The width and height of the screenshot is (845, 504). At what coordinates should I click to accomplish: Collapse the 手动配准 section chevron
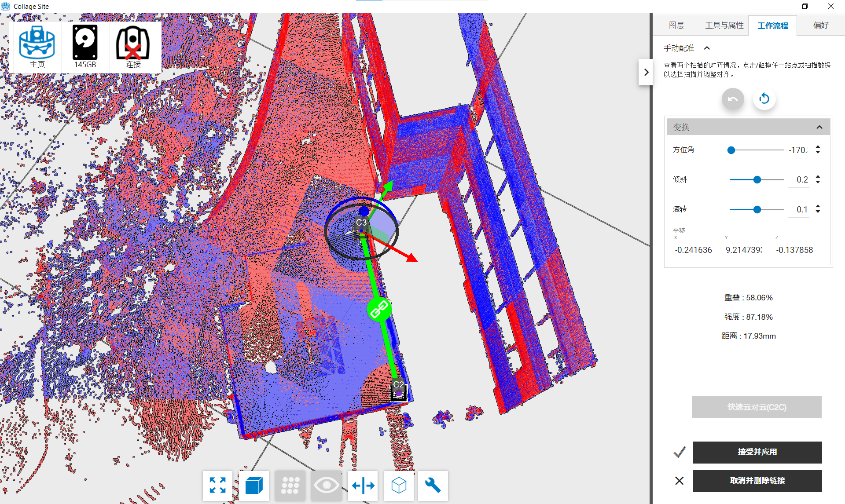707,48
